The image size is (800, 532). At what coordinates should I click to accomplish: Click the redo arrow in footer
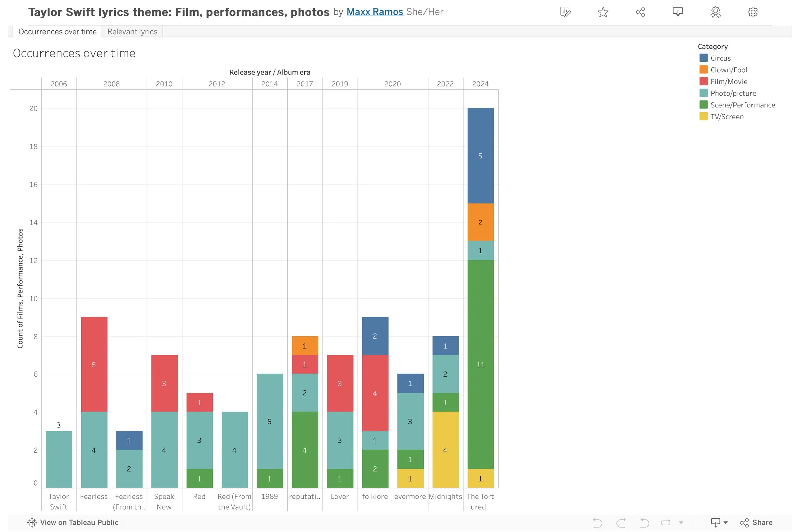621,522
